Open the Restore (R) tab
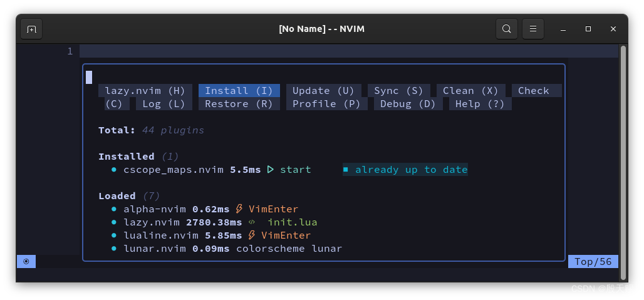644x300 pixels. 239,104
